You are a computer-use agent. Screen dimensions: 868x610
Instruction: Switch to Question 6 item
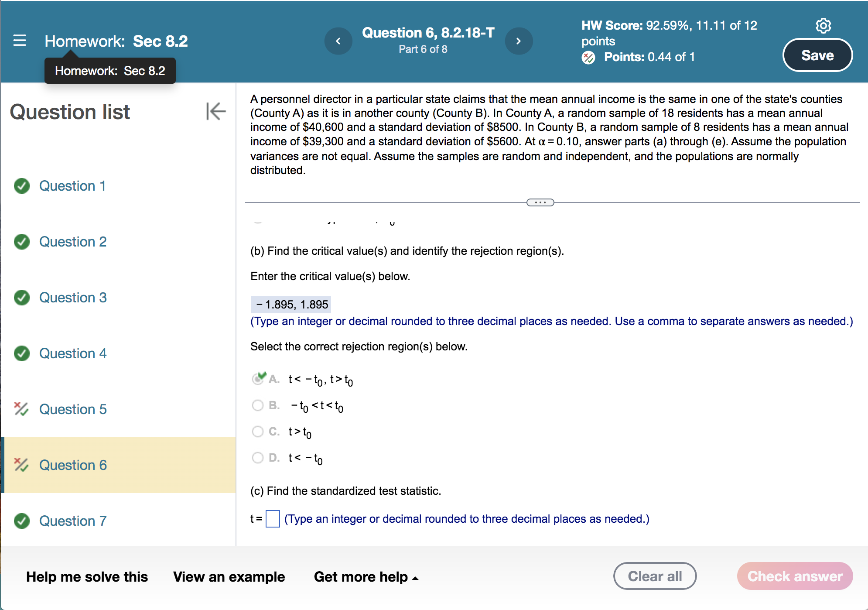pos(73,465)
